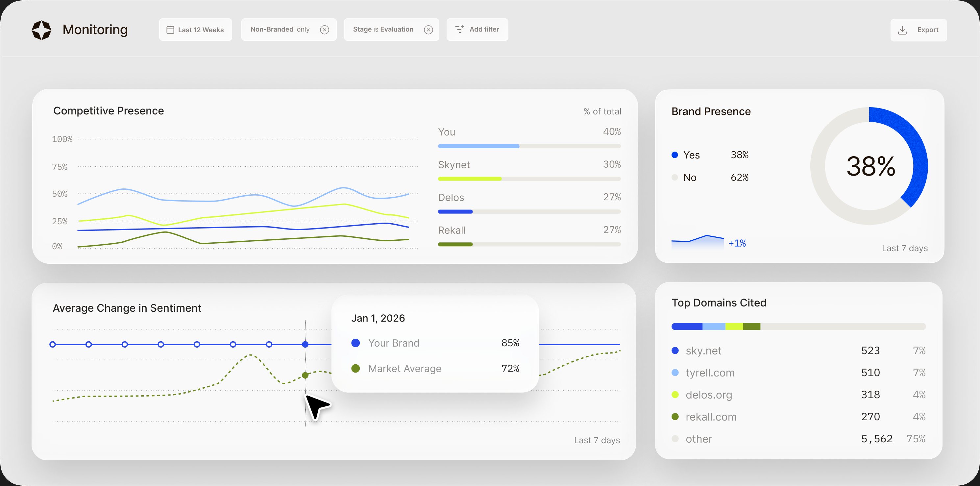
Task: Open the Last 12 Weeks date range selector
Action: (196, 29)
